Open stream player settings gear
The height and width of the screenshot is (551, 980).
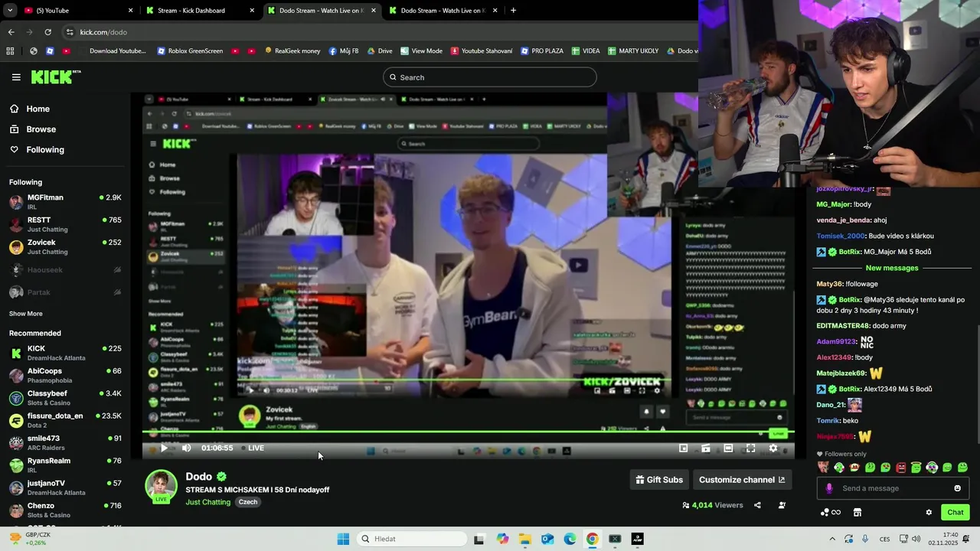[773, 448]
